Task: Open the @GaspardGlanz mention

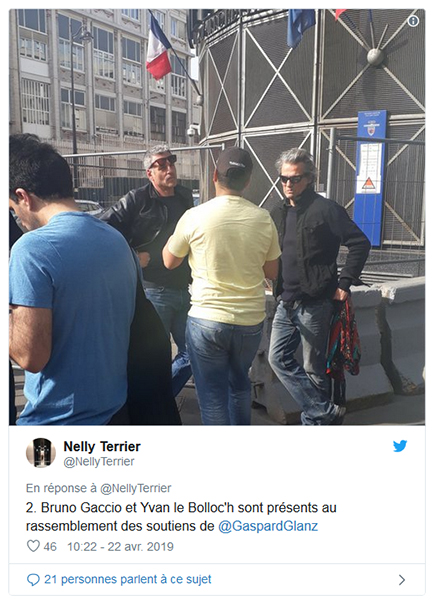Action: point(268,526)
